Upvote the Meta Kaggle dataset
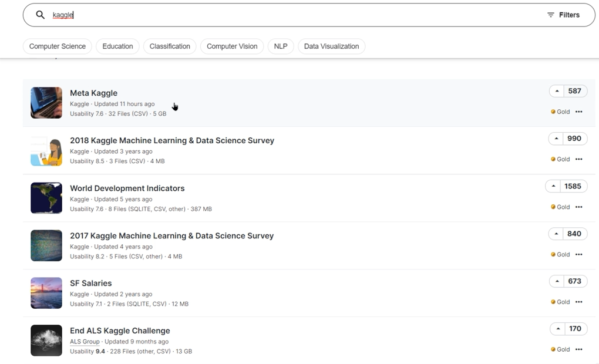 (x=557, y=91)
